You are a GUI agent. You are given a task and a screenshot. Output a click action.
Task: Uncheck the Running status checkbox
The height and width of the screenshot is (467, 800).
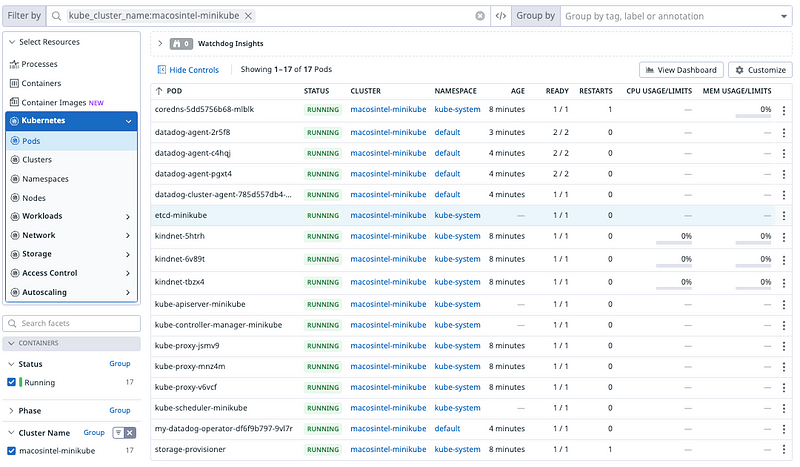[x=12, y=382]
